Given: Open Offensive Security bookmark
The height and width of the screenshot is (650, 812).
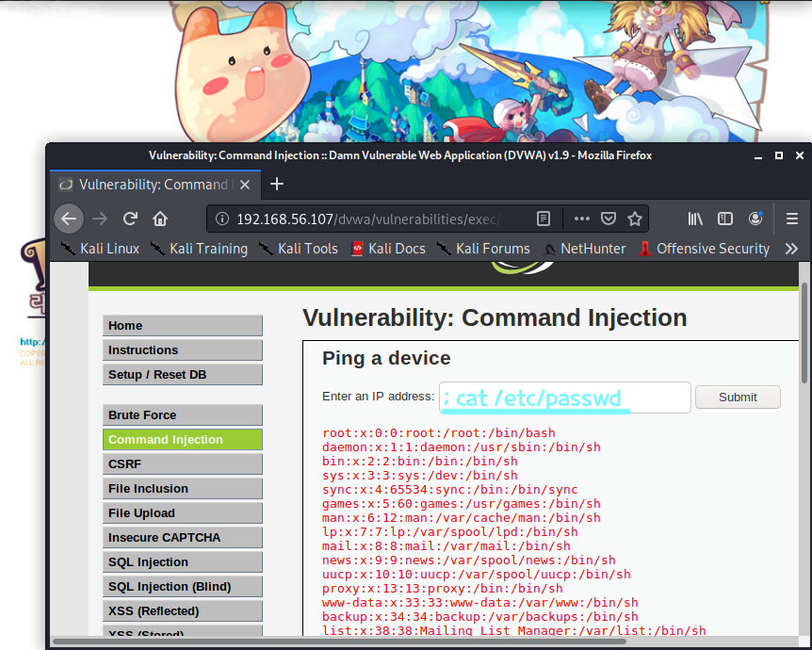Looking at the screenshot, I should point(705,249).
